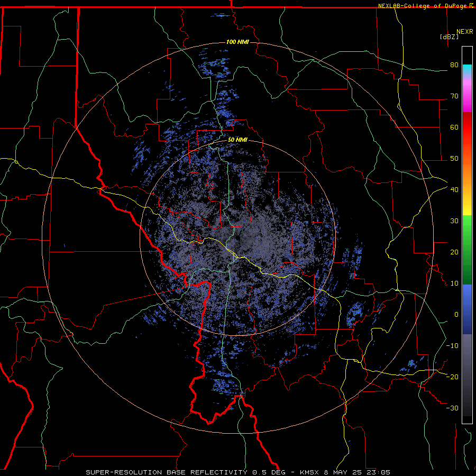Click the blue segment of the color bar
476x476 pixels.
point(467,309)
